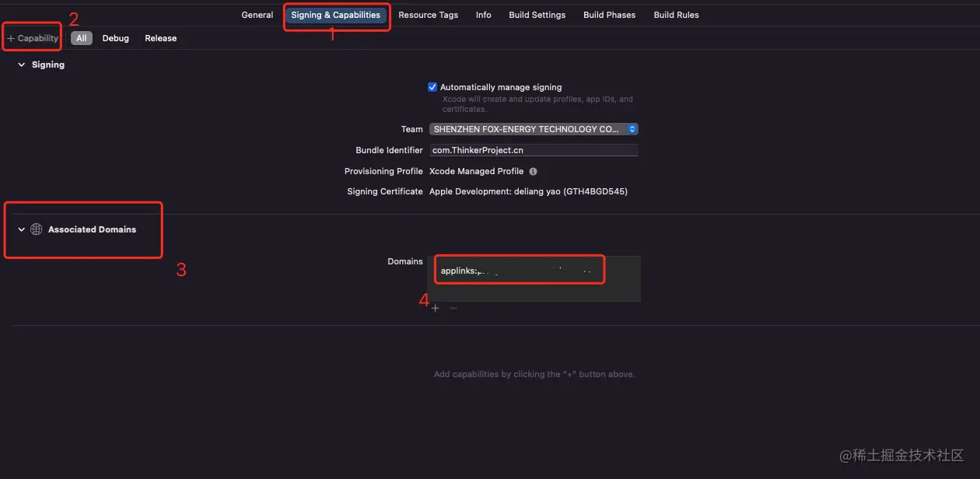Select the Debug configuration filter
The image size is (980, 479).
tap(116, 38)
